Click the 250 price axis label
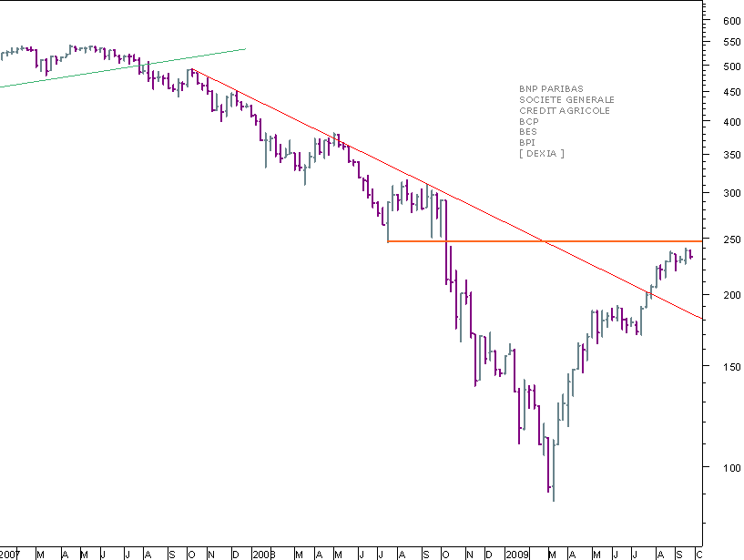This screenshot has height=560, width=744. coord(731,239)
